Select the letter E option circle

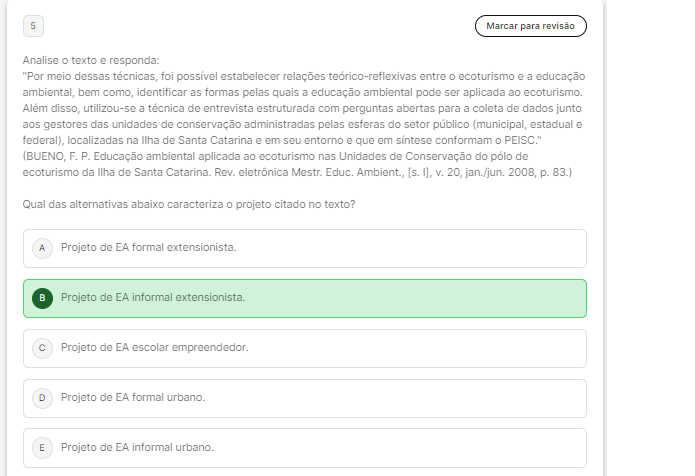[42, 447]
